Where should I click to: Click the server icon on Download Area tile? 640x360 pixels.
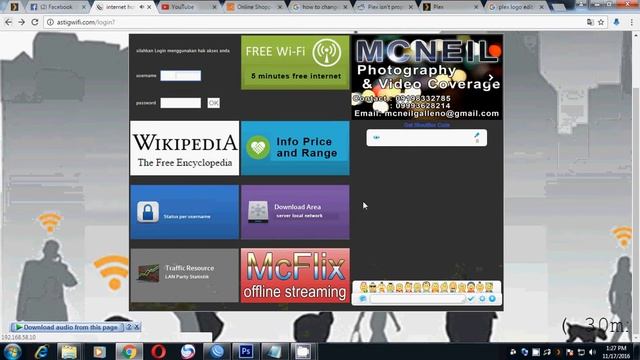click(x=258, y=212)
